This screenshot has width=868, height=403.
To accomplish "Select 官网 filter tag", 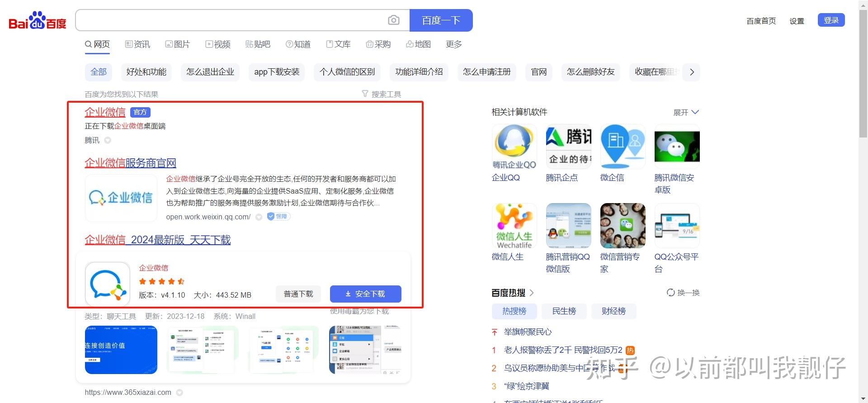I will 539,72.
